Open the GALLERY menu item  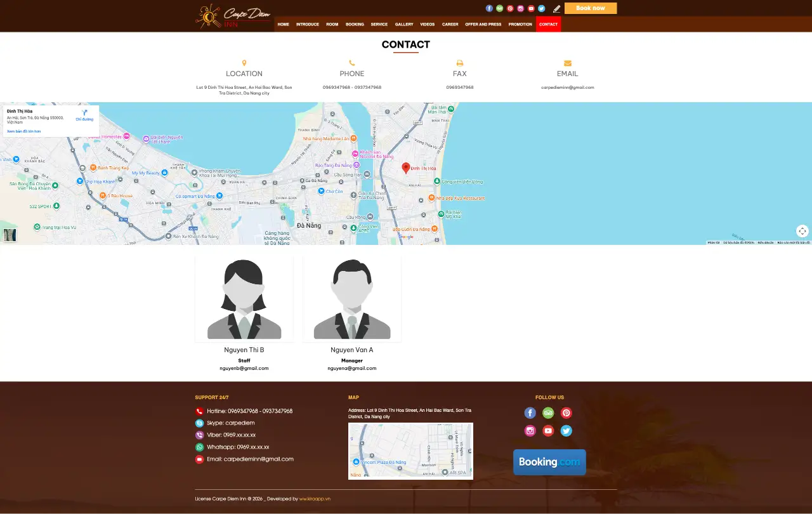(x=404, y=24)
